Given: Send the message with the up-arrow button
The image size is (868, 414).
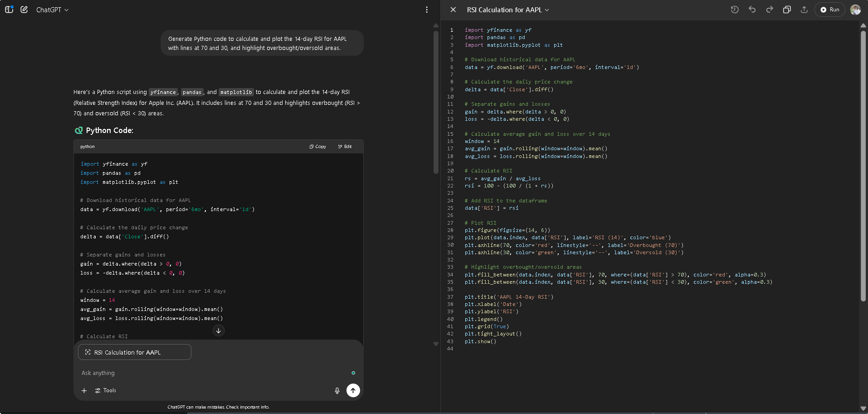Looking at the screenshot, I should (x=353, y=390).
